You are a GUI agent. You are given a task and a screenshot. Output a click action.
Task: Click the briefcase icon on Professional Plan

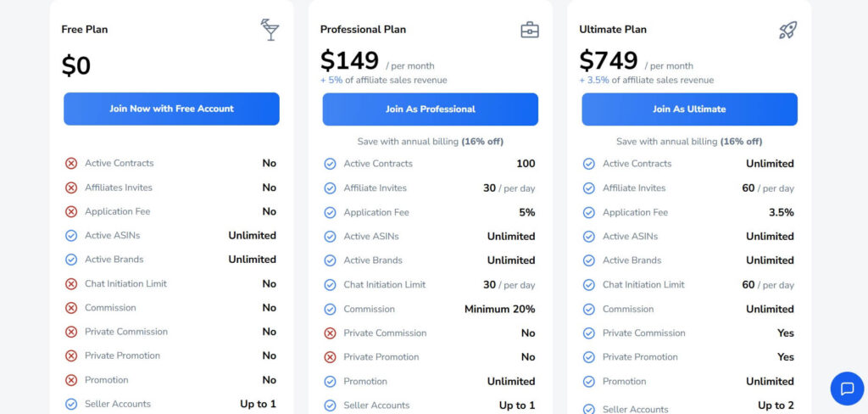click(x=530, y=30)
